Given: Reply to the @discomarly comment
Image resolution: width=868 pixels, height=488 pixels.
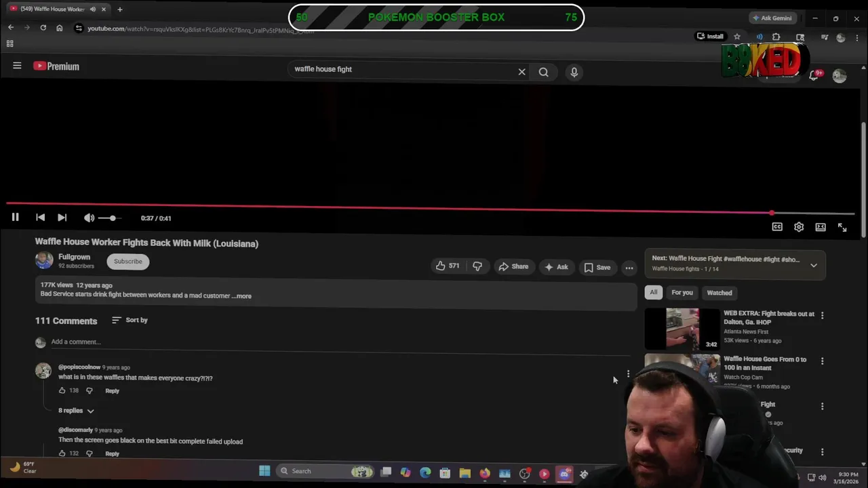Looking at the screenshot, I should pyautogui.click(x=112, y=453).
